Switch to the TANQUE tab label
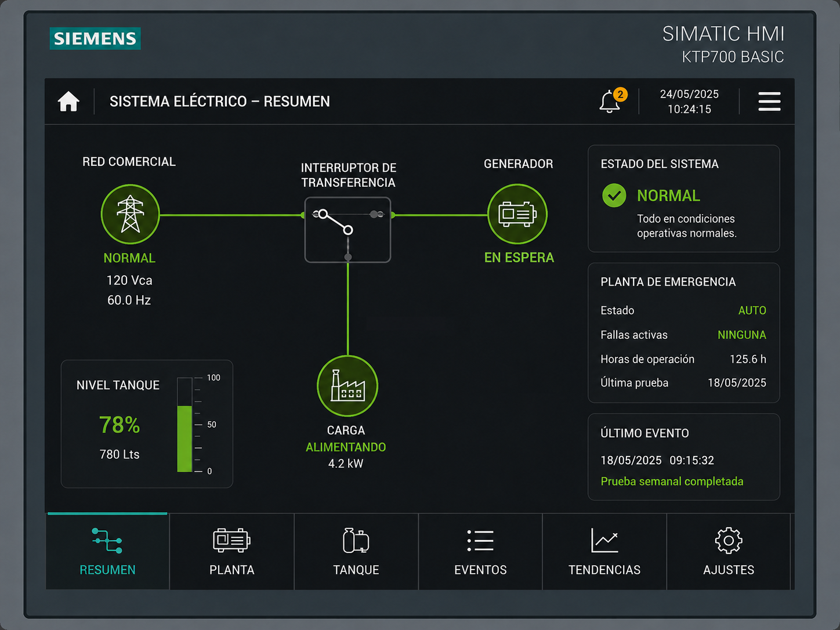 point(356,570)
